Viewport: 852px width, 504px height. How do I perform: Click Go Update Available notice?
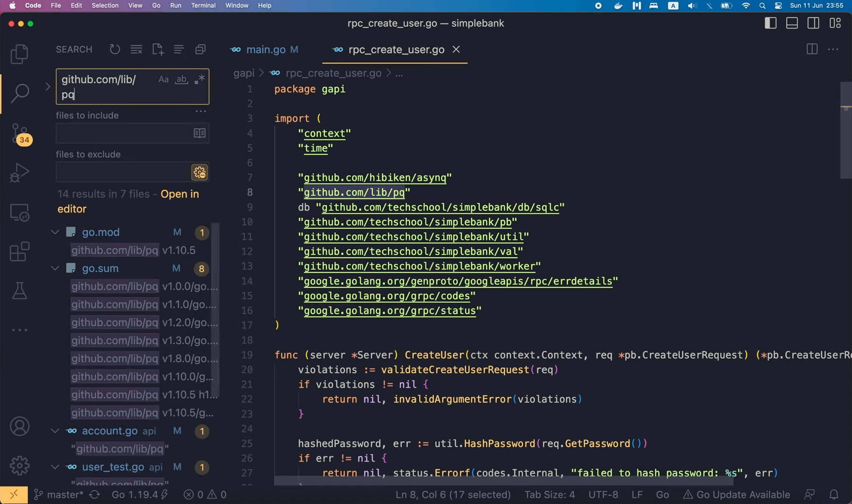(736, 495)
